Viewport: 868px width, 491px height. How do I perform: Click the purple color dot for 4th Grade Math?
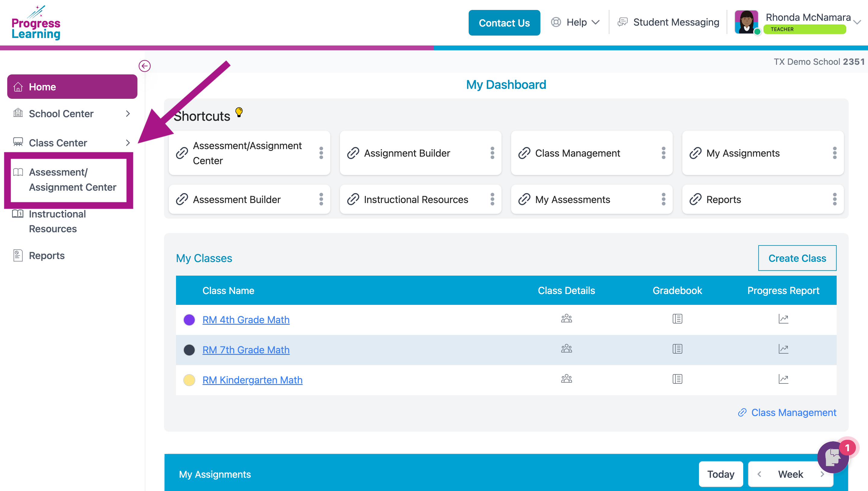(189, 319)
